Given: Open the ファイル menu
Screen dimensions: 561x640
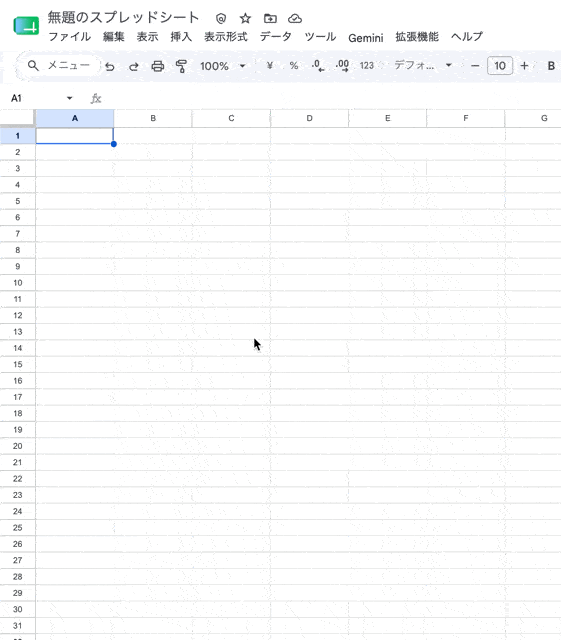Looking at the screenshot, I should [69, 37].
